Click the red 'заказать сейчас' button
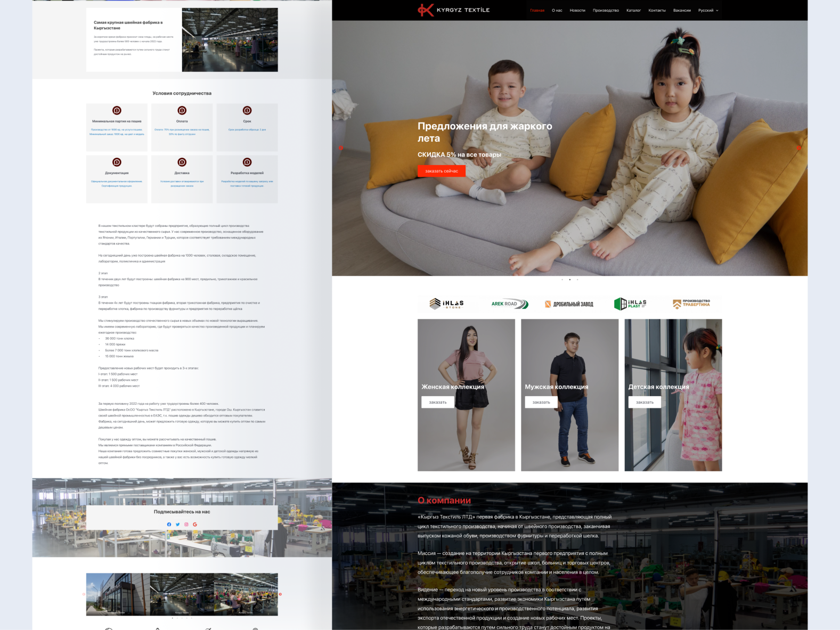This screenshot has width=840, height=630. coord(442,171)
